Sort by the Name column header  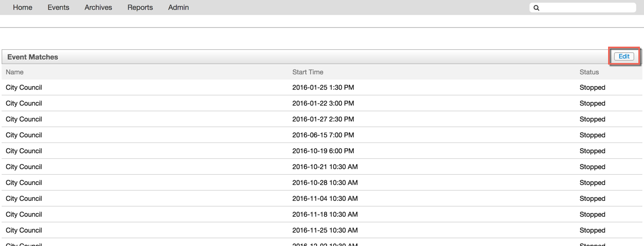pos(15,72)
